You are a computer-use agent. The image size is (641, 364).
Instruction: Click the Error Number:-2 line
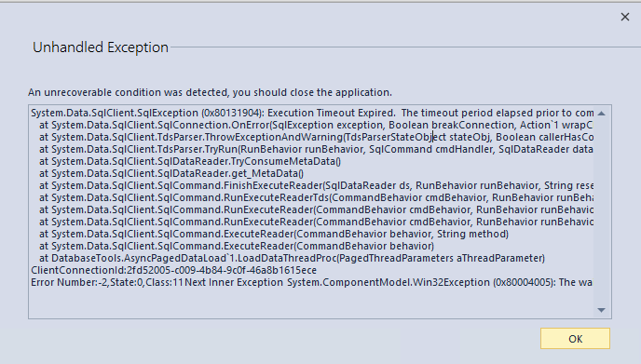[311, 282]
